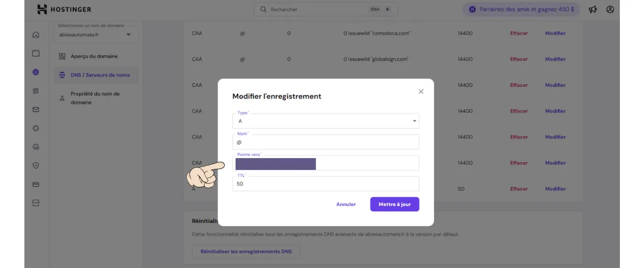
Task: Open the shield Security icon in sidebar
Action: [36, 166]
